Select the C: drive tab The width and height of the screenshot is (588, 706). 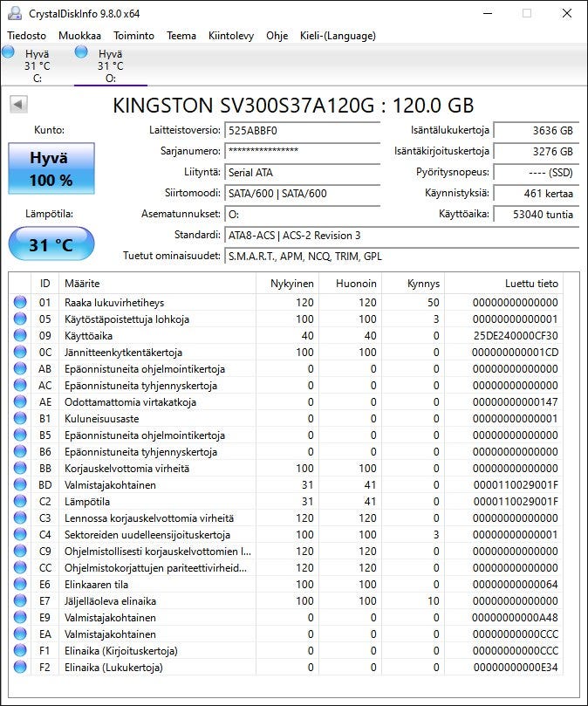click(37, 65)
